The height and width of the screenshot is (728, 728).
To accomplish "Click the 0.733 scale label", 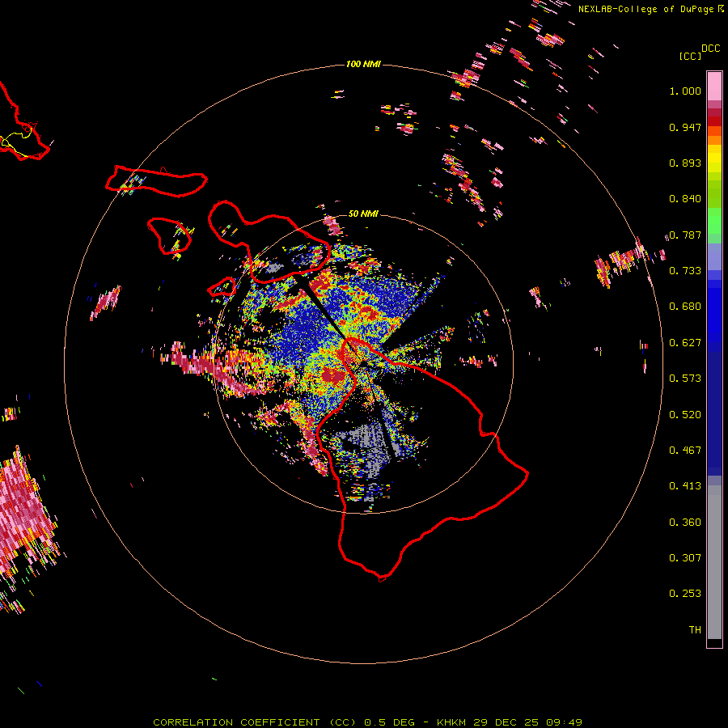I will (685, 271).
